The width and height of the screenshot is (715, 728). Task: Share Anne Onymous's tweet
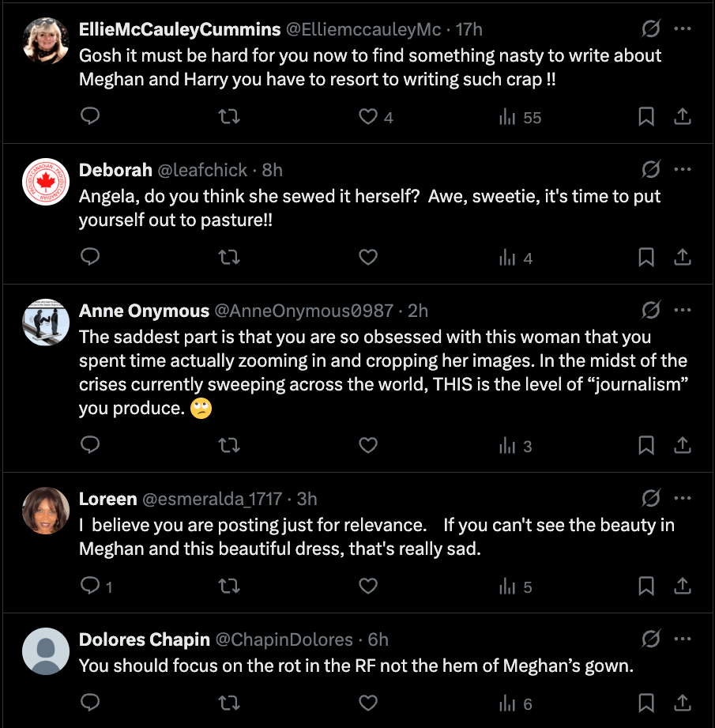[683, 446]
